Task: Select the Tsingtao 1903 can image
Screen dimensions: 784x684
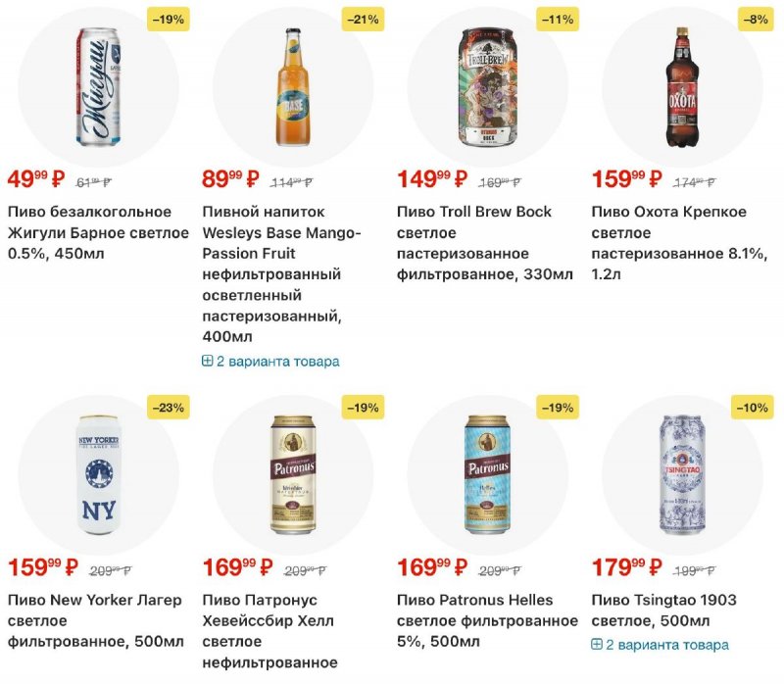Action: (x=682, y=475)
